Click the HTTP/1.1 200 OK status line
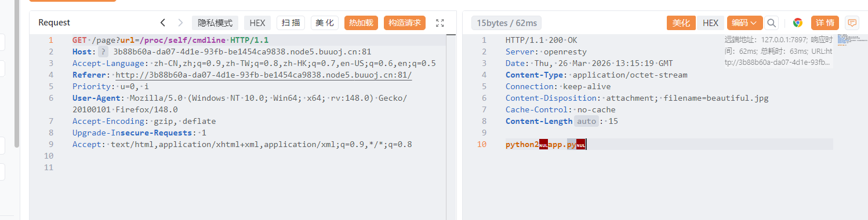The width and height of the screenshot is (868, 220). 541,40
